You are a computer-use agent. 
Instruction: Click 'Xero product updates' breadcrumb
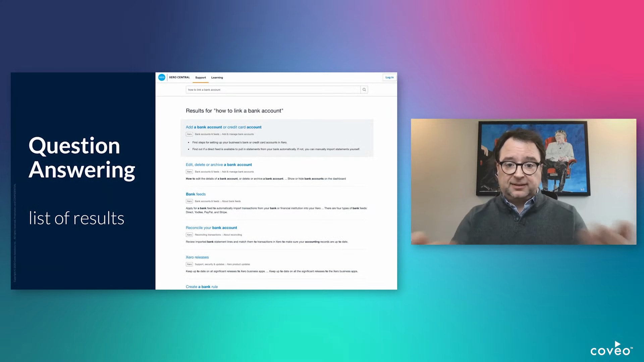click(238, 264)
